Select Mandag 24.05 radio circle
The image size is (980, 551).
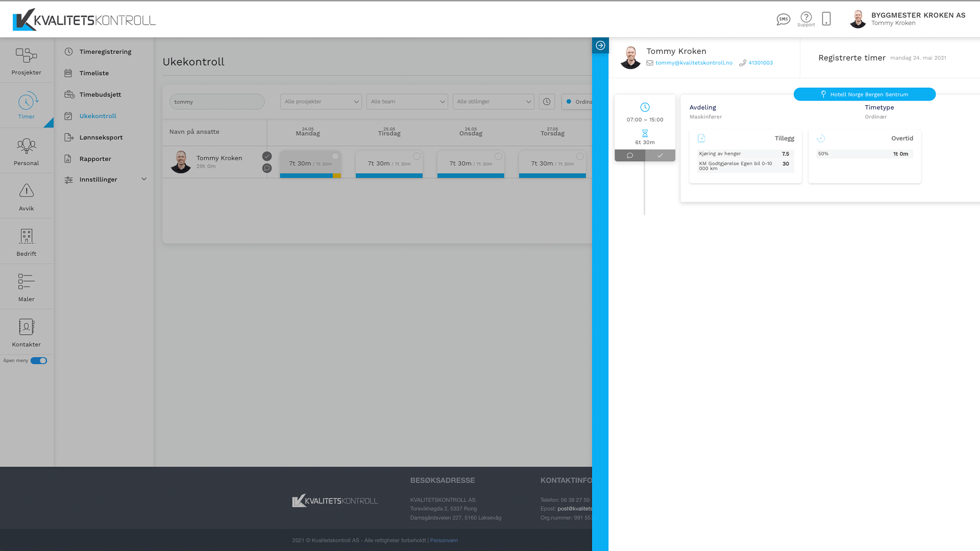point(335,157)
